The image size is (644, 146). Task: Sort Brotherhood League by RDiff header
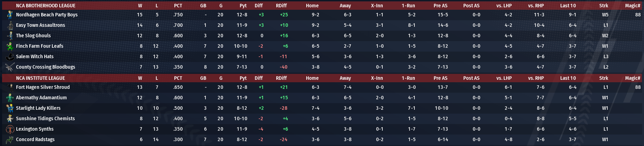click(x=281, y=6)
